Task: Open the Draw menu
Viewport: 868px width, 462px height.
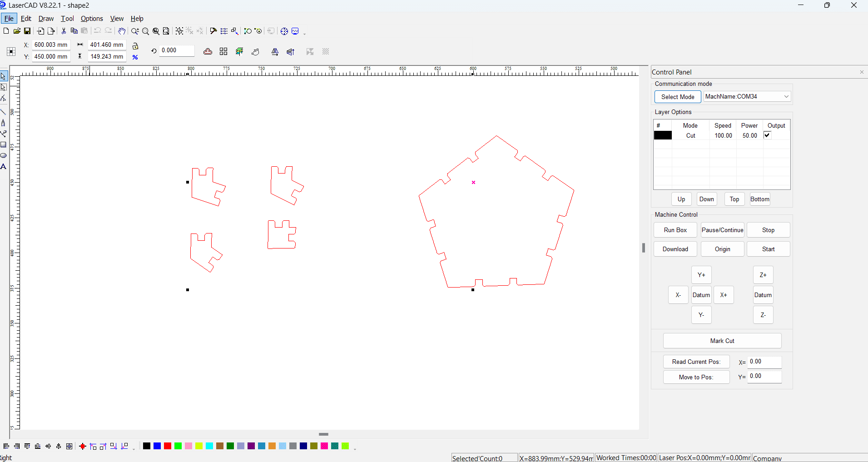Action: coord(46,19)
